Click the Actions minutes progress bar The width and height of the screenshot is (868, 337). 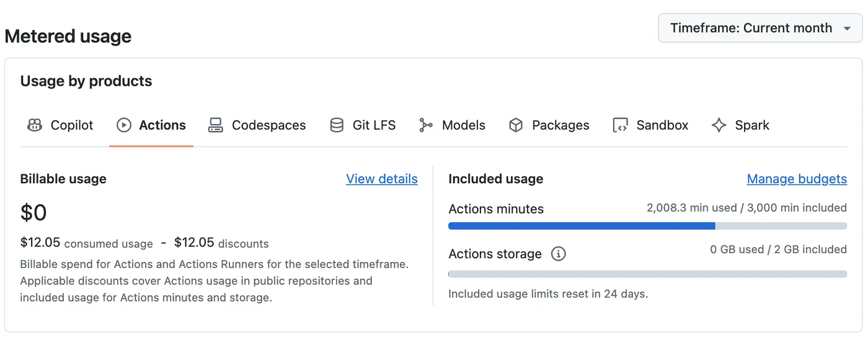[647, 226]
